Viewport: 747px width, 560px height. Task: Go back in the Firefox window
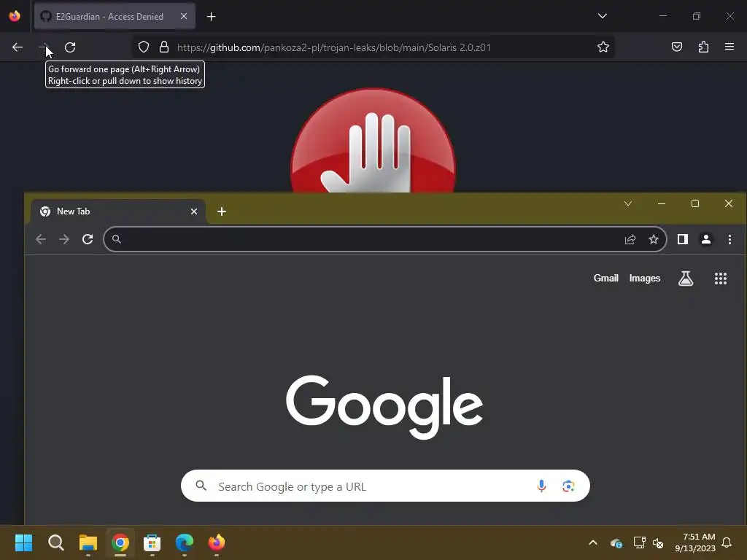point(18,47)
